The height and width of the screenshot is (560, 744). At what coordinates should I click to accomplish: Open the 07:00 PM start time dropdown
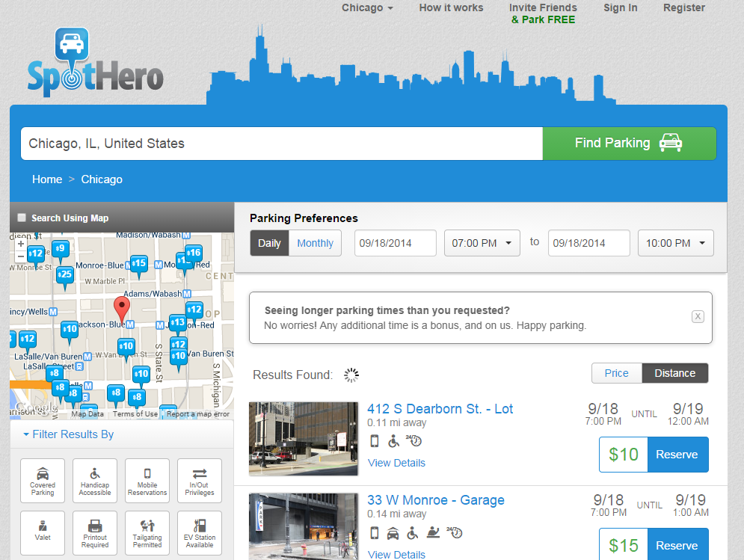click(482, 243)
